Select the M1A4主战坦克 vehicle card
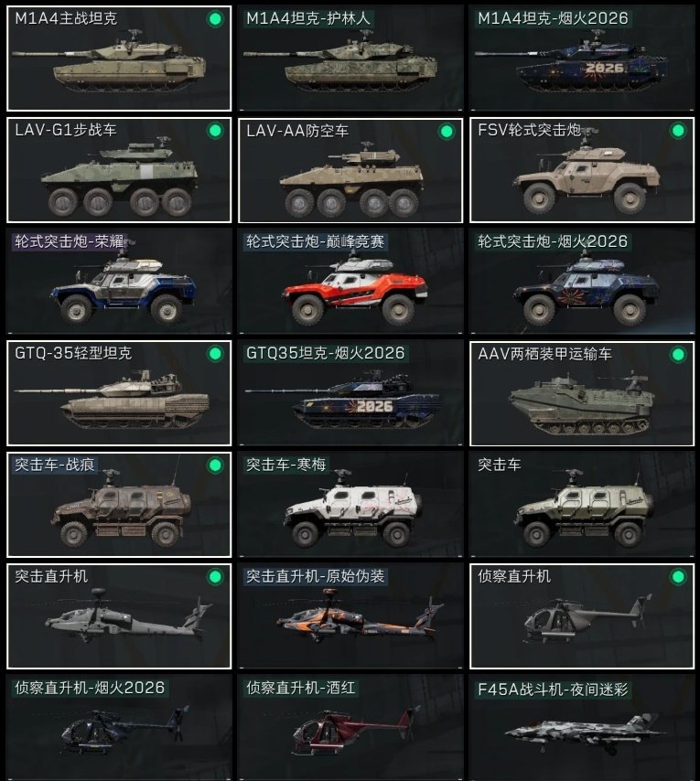Image resolution: width=700 pixels, height=781 pixels. (x=119, y=59)
